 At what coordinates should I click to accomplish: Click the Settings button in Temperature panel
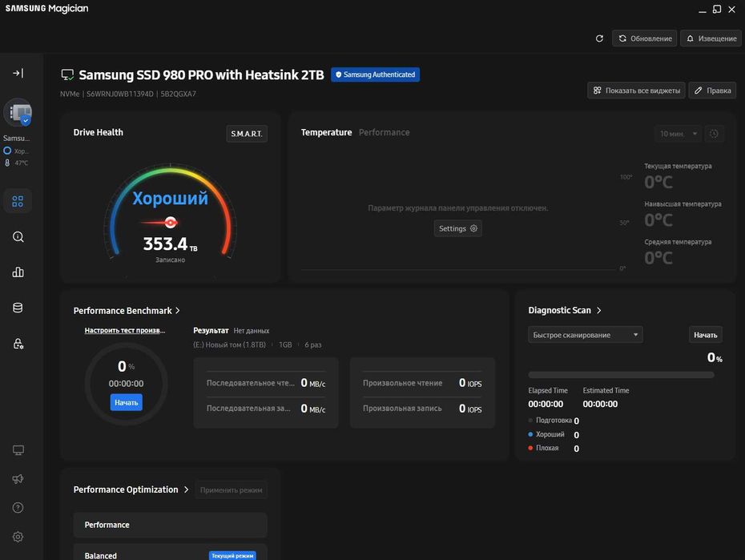click(x=457, y=228)
